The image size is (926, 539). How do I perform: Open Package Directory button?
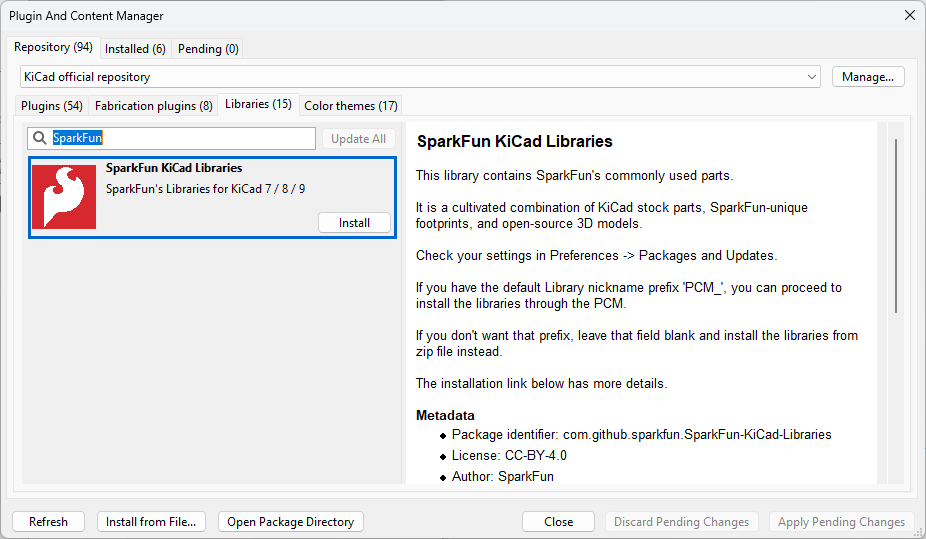(291, 522)
